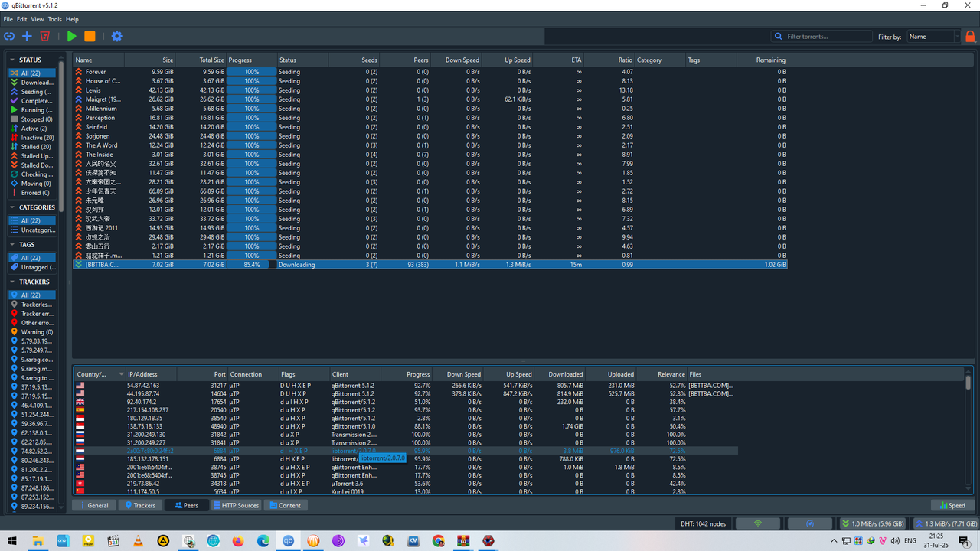This screenshot has width=980, height=551.
Task: Select the Maigret torrent row
Action: pos(430,99)
